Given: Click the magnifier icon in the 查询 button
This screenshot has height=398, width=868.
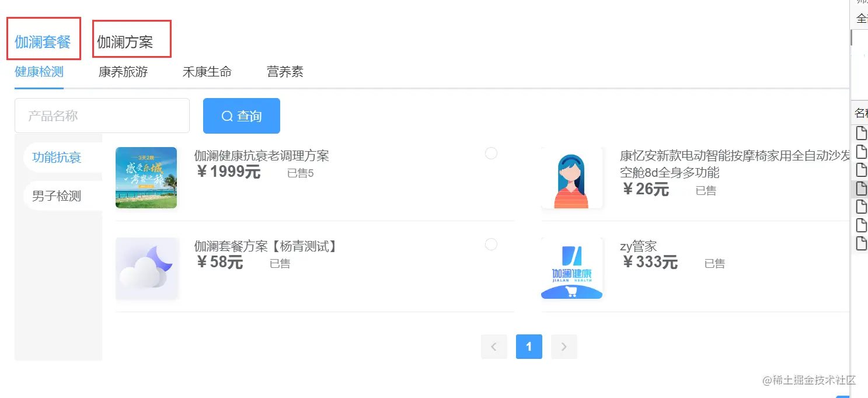Looking at the screenshot, I should pyautogui.click(x=227, y=116).
